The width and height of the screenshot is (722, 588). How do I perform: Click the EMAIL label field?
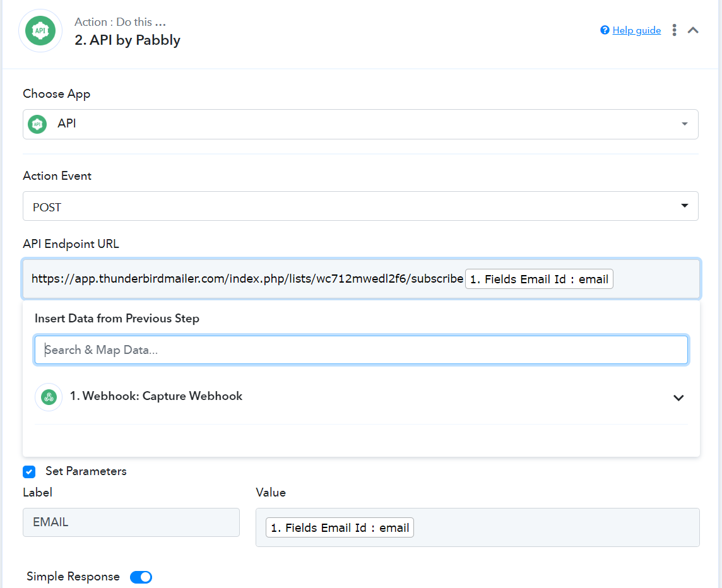coord(131,522)
